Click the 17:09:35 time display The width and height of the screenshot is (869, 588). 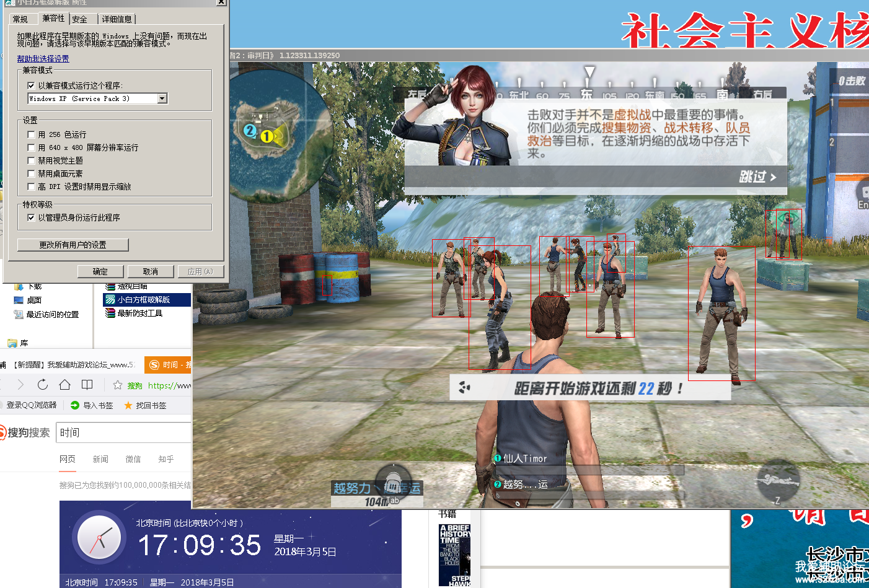(199, 545)
